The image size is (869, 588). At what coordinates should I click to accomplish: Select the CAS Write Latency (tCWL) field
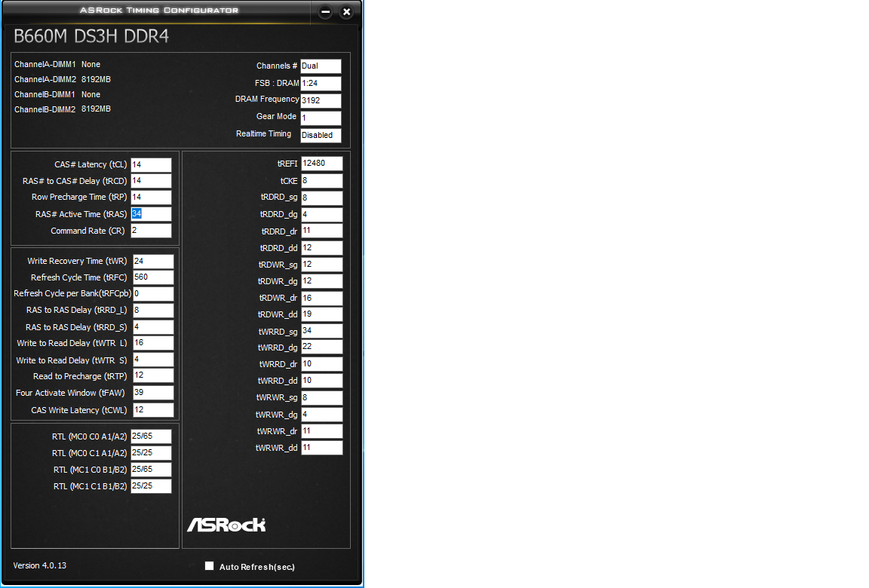(154, 410)
